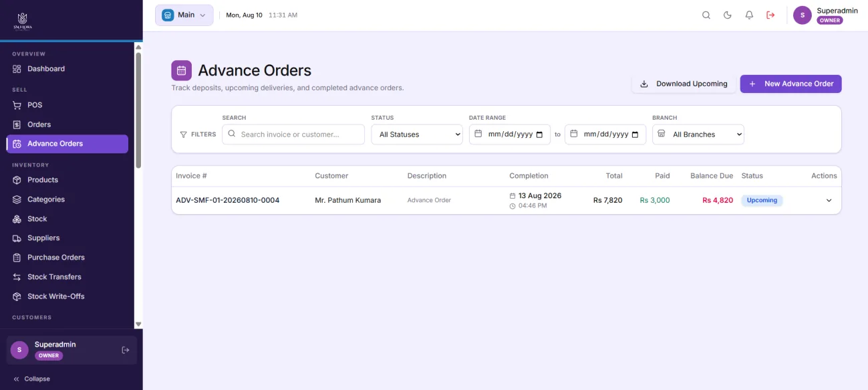Click the Status column header in the table
Screen dimensions: 868x390
752,176
